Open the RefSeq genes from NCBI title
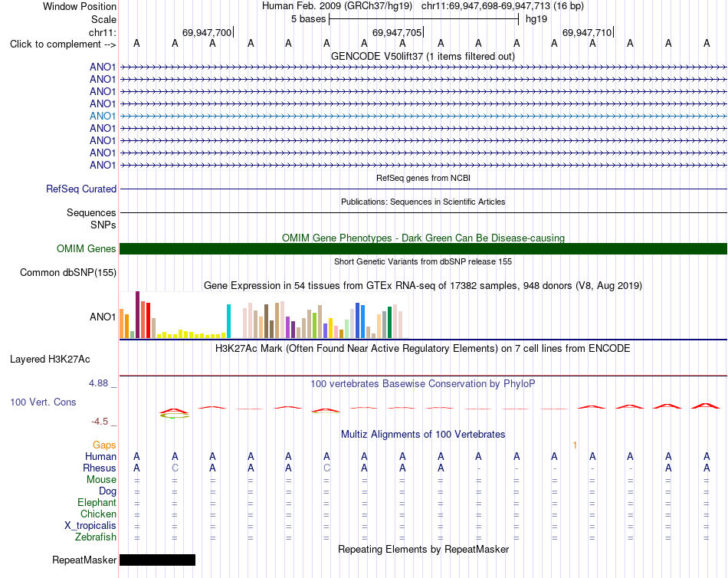728x578 pixels. pos(423,178)
